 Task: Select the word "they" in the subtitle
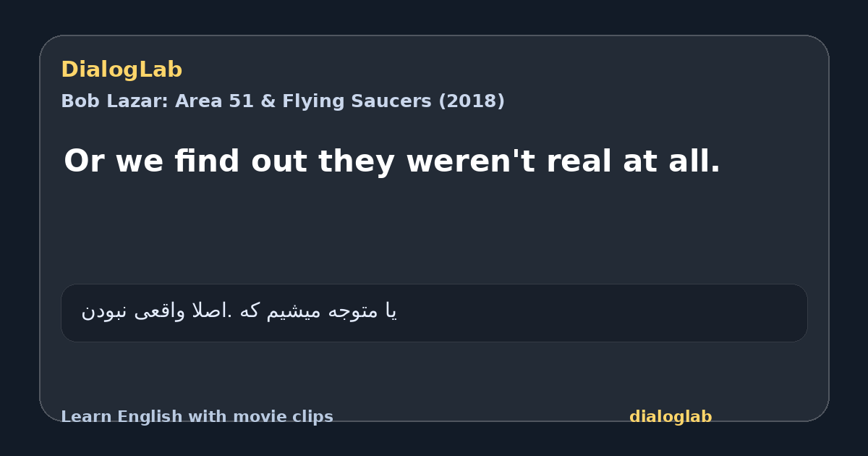[357, 161]
